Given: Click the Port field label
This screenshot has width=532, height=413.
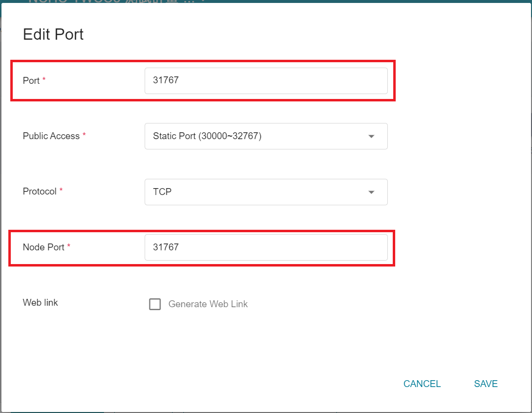Looking at the screenshot, I should click(31, 81).
